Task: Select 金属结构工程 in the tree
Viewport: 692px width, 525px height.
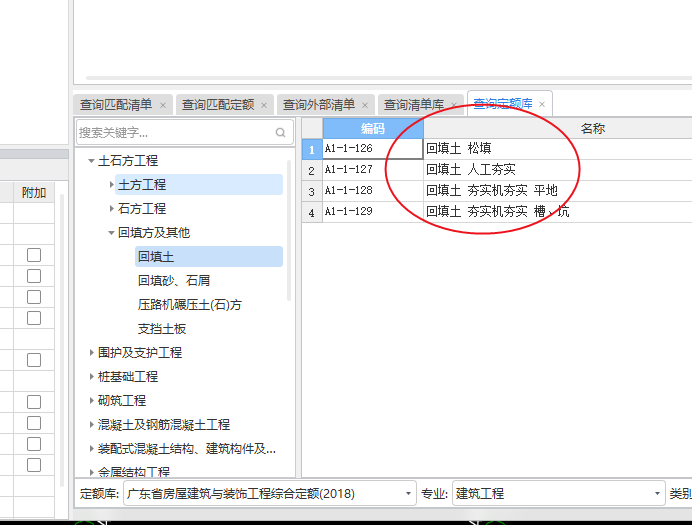Action: pos(134,472)
